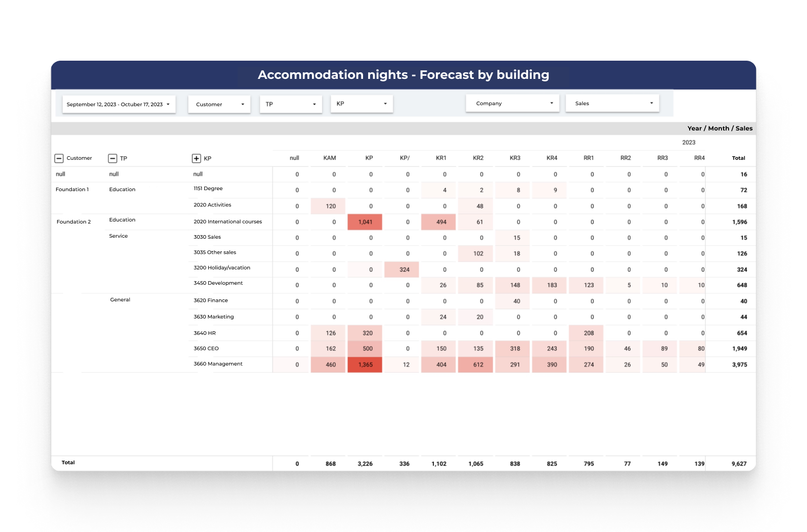This screenshot has width=807, height=532.
Task: Select the Foundation 1 customer row
Action: (72, 190)
